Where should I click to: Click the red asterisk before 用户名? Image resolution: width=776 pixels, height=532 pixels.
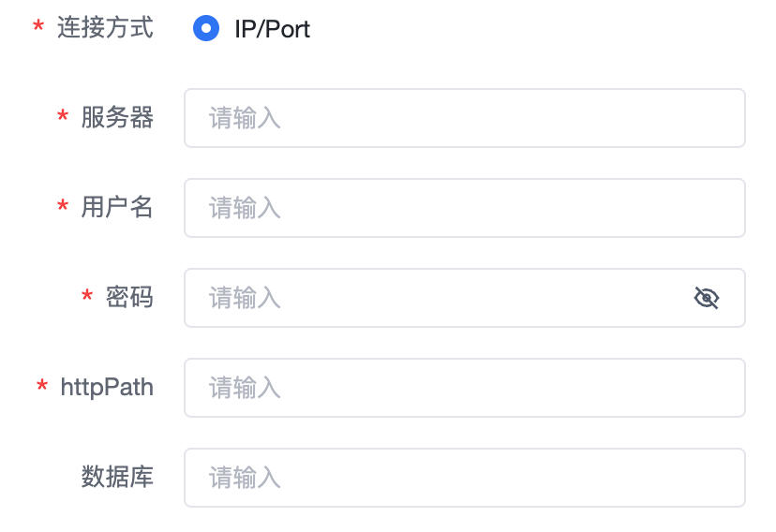point(63,208)
